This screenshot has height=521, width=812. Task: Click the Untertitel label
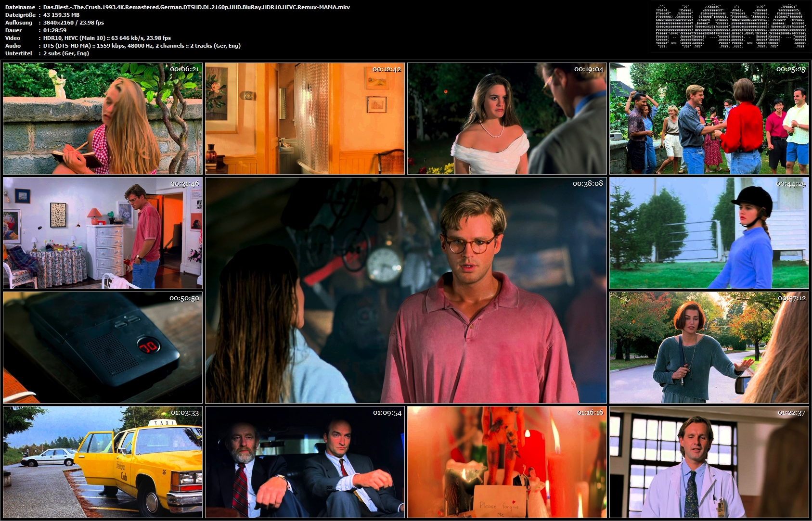[x=18, y=53]
